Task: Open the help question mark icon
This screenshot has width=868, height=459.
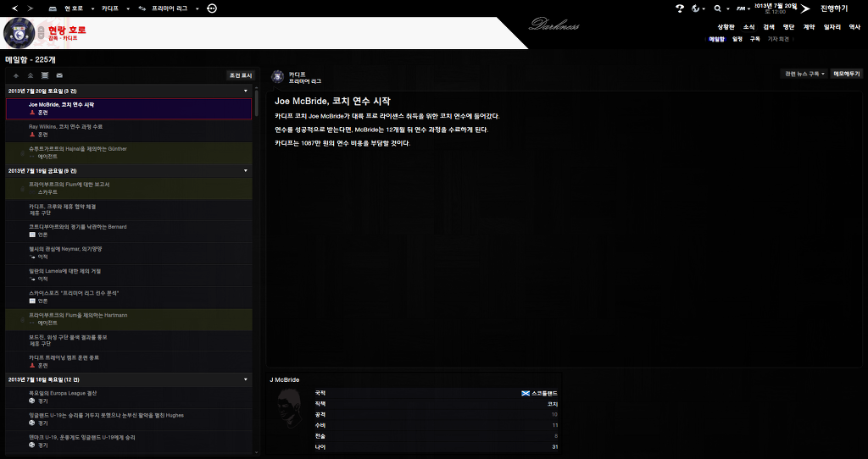Action: coord(680,8)
